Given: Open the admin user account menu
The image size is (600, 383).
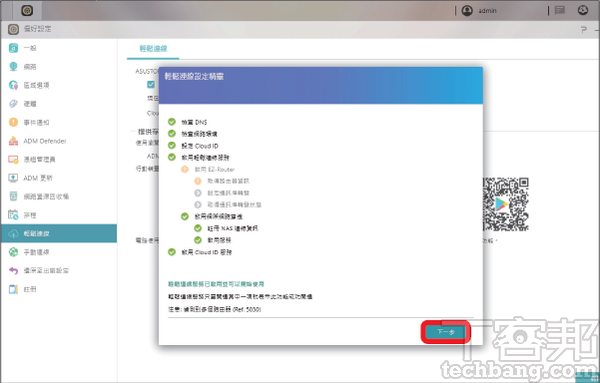Looking at the screenshot, I should pos(479,11).
